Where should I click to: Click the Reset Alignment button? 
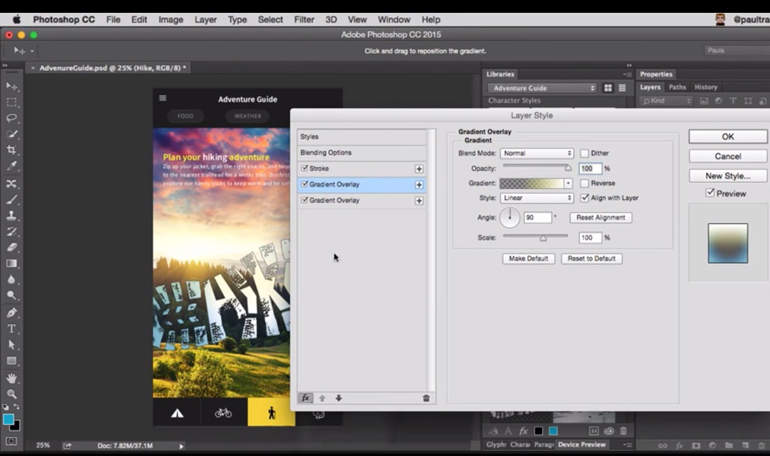600,217
